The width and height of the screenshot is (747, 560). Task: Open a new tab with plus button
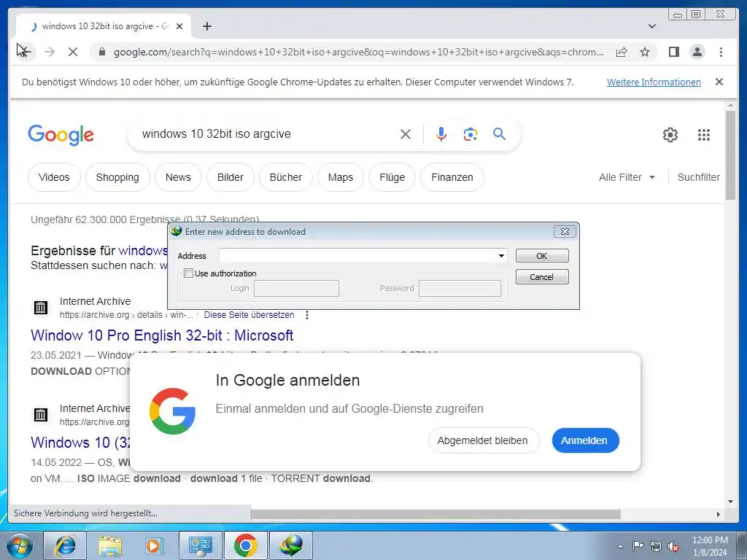[x=206, y=26]
